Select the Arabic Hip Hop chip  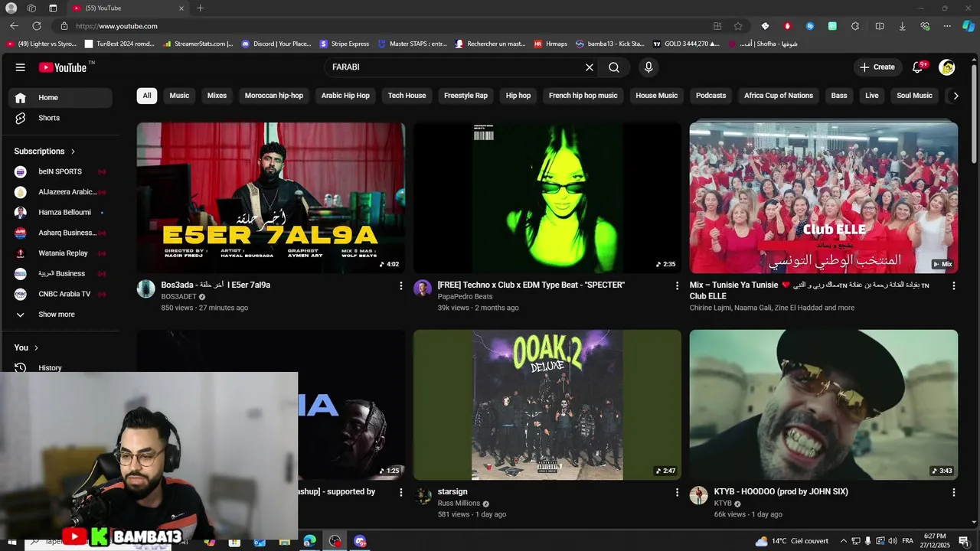pos(345,96)
